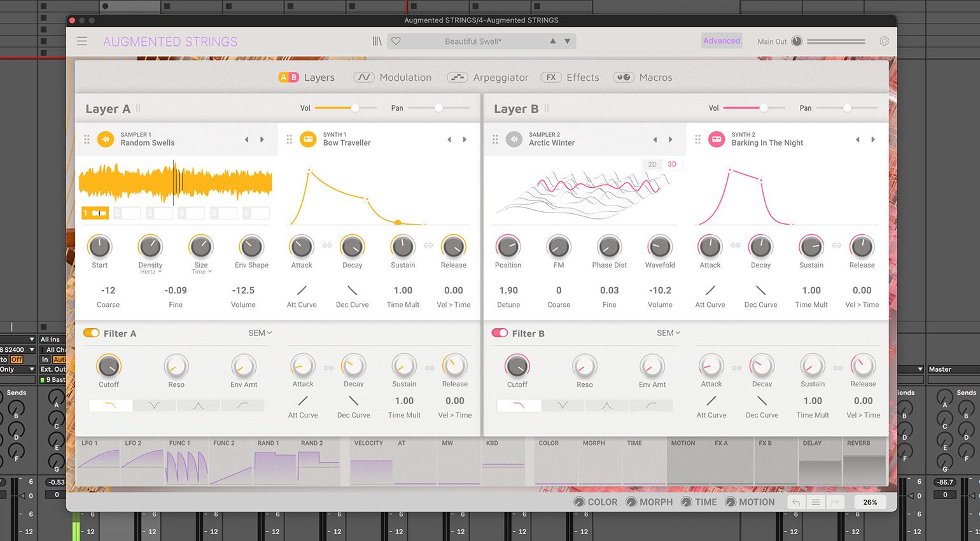Click Layer A Attack-Decay link icon
Screen dimensions: 980x541
pos(327,246)
